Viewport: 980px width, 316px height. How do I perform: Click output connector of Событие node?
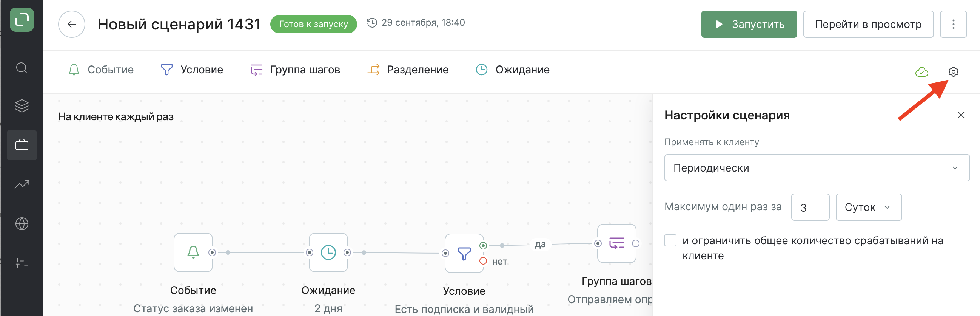(x=212, y=252)
